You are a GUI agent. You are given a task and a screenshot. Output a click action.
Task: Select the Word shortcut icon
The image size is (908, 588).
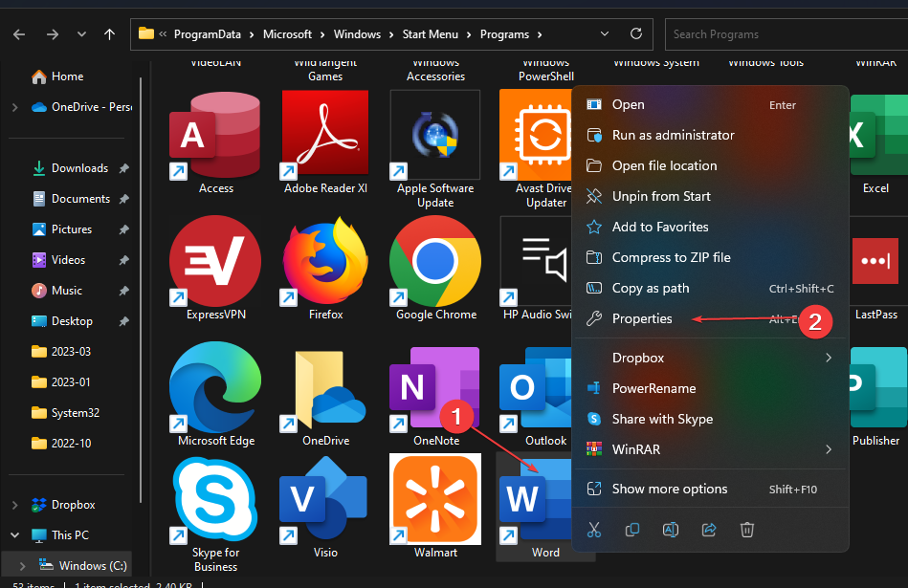[536, 500]
